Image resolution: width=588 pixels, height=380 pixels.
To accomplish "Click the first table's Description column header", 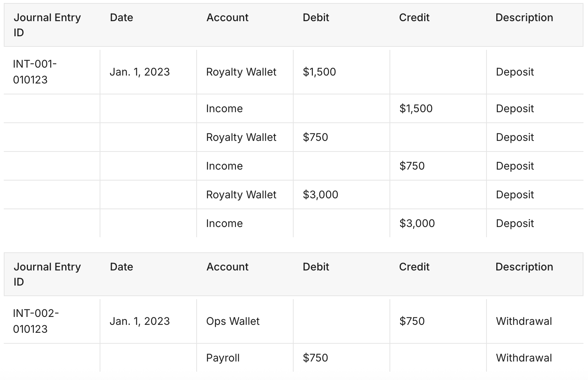I will tap(524, 18).
